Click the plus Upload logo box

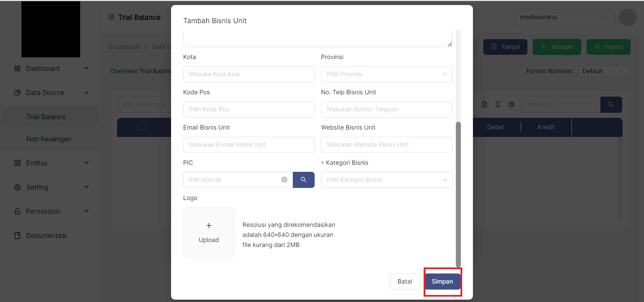pyautogui.click(x=209, y=233)
